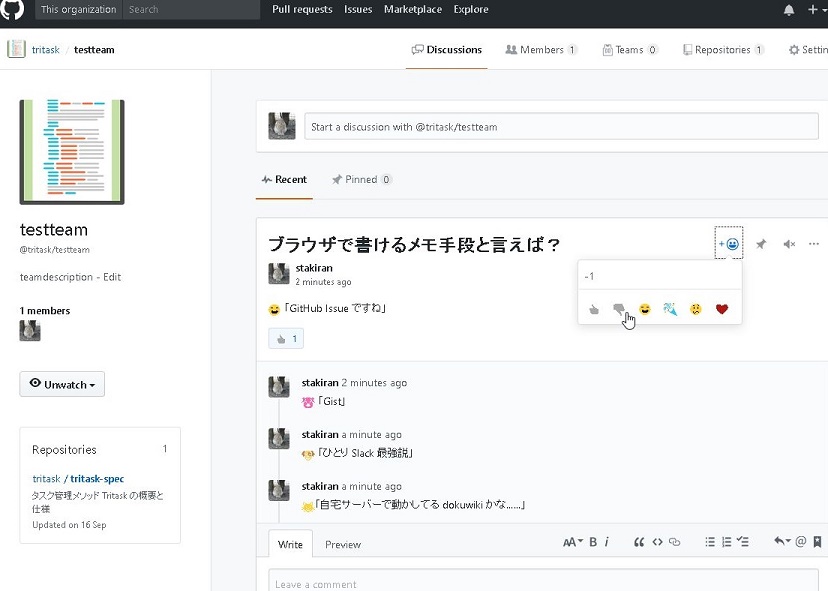Insert a task list in the comment
The width and height of the screenshot is (828, 591).
(x=744, y=542)
